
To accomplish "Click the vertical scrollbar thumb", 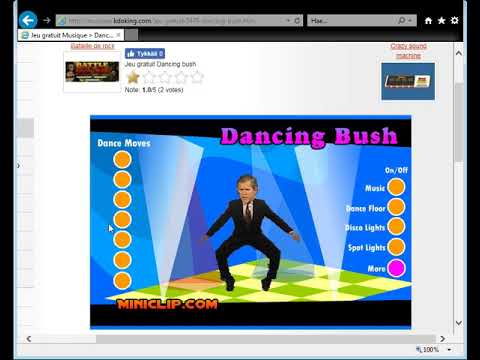I will (x=459, y=122).
